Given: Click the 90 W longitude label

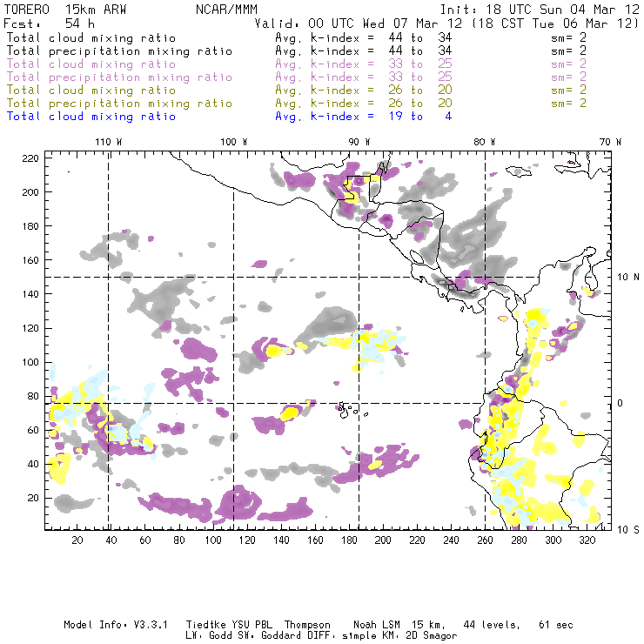Looking at the screenshot, I should tap(359, 142).
